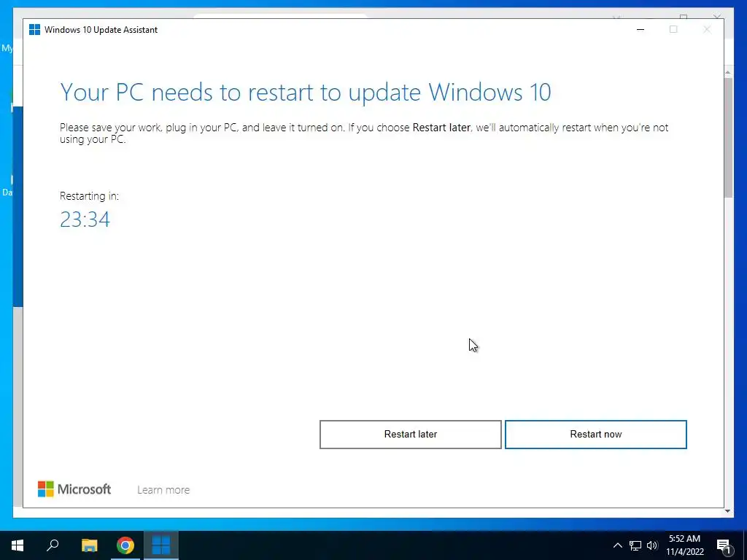Open the Learn more link

163,489
